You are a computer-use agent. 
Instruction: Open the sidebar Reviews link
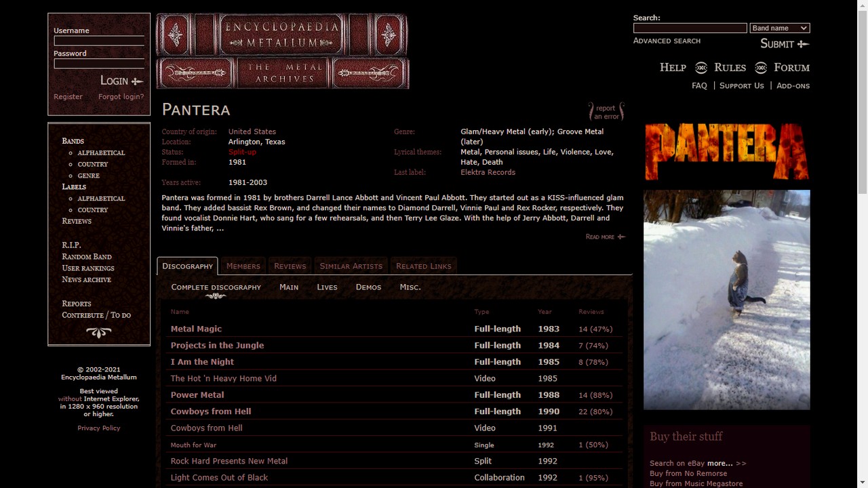click(77, 221)
